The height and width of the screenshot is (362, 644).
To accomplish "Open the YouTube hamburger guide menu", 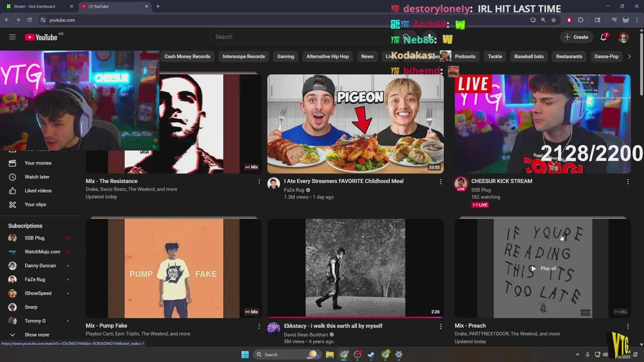I will [x=13, y=37].
